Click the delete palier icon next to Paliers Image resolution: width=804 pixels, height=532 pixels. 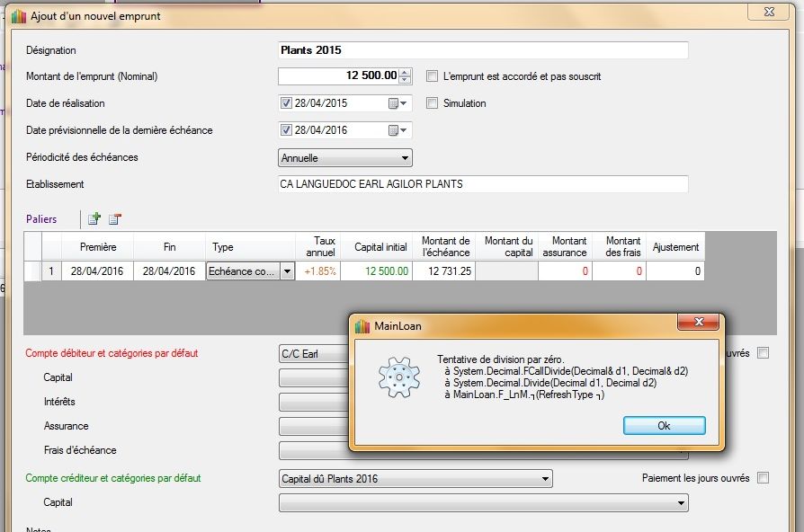pyautogui.click(x=114, y=218)
